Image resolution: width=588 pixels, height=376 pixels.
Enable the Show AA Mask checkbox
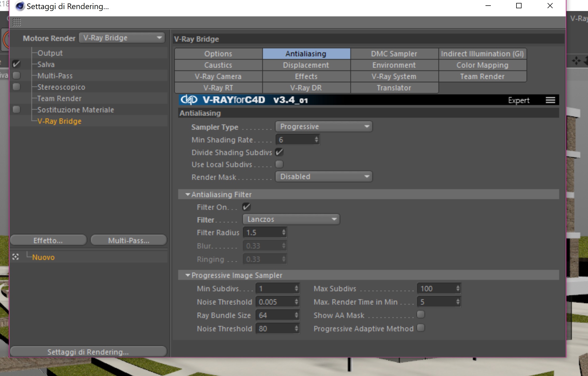(421, 315)
